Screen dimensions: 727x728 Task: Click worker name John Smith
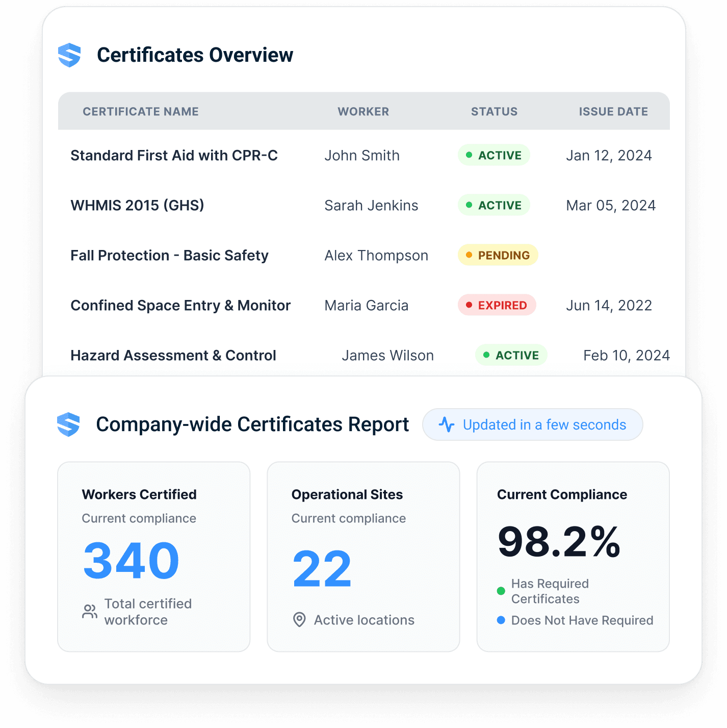(x=362, y=155)
